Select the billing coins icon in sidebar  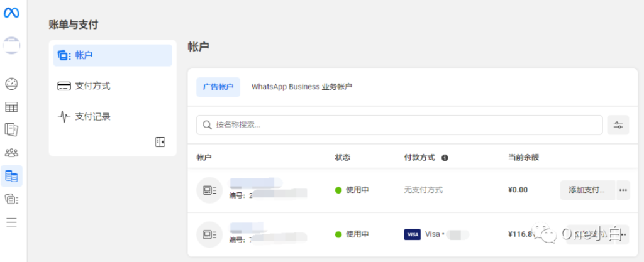pyautogui.click(x=11, y=177)
